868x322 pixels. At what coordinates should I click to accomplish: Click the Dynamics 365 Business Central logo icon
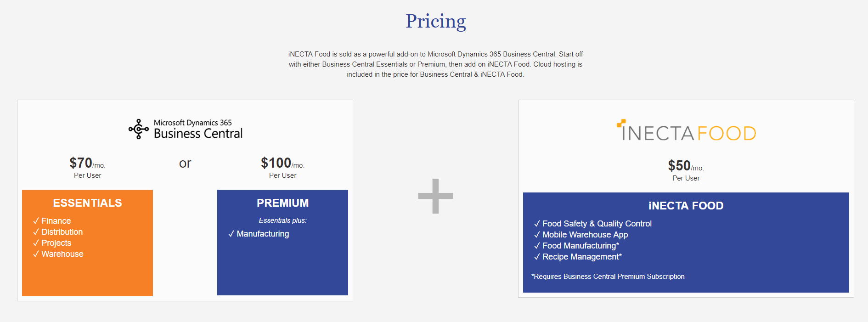click(x=138, y=129)
